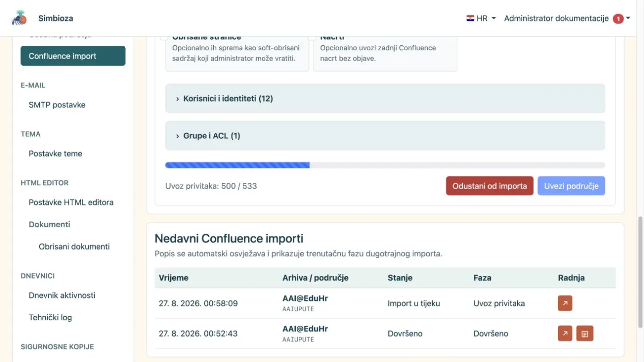The image size is (644, 362).
Task: Open Postavke HTML editora
Action: 71,202
